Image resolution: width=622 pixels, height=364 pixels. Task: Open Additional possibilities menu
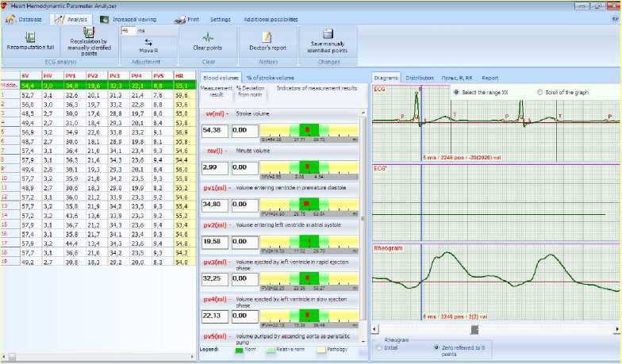click(272, 18)
